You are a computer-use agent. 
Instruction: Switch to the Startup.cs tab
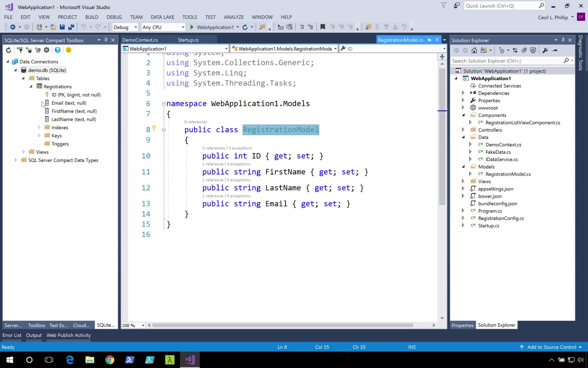(x=188, y=40)
